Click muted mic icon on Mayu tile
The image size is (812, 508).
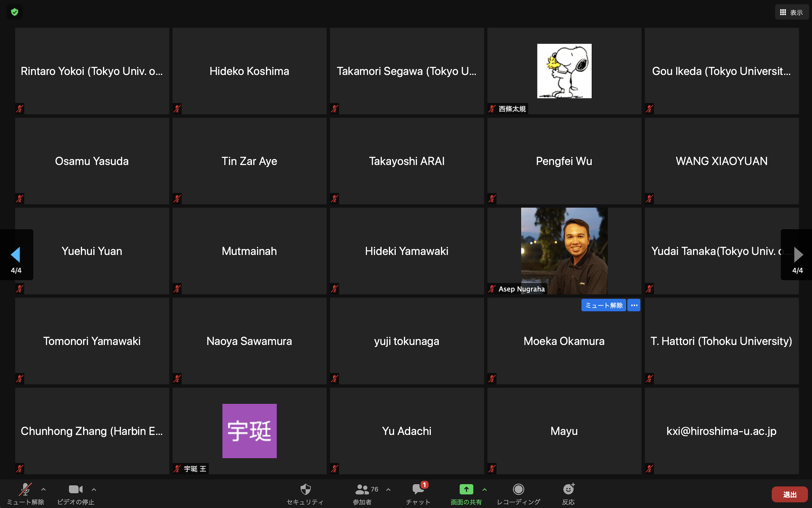(492, 468)
